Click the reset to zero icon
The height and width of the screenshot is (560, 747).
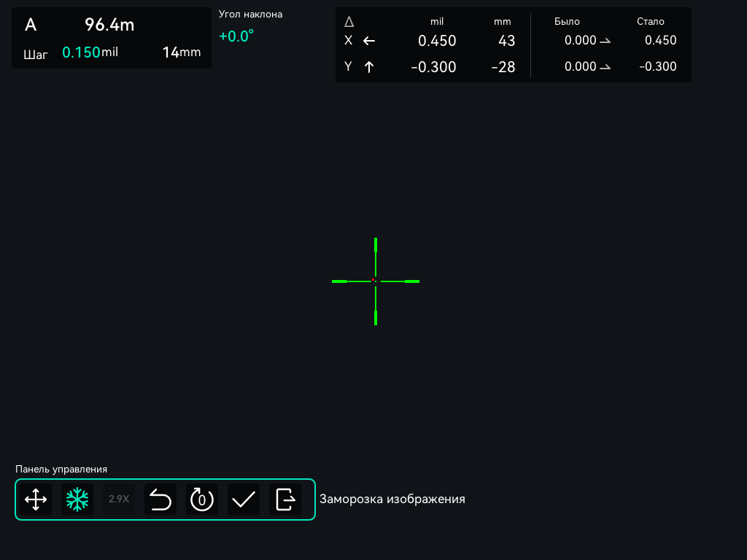click(202, 499)
